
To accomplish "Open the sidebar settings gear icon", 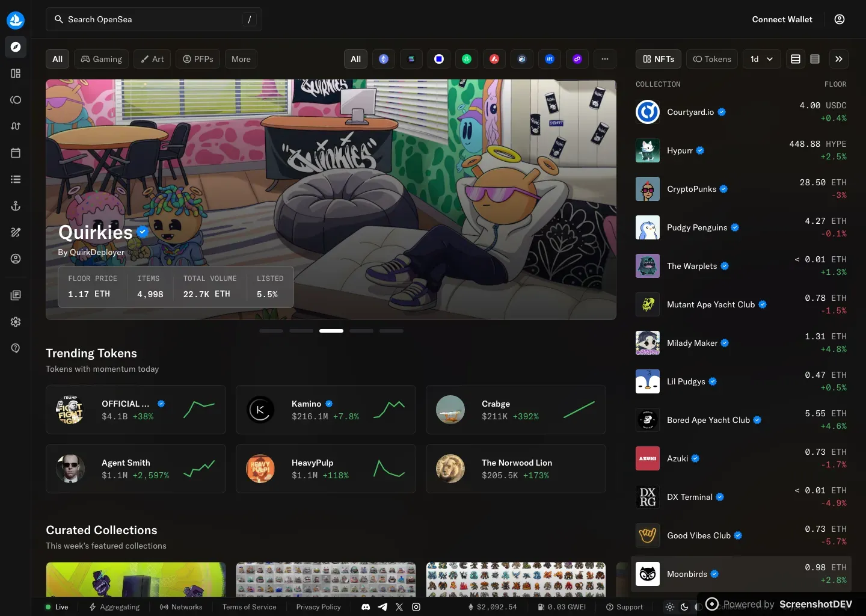I will [x=16, y=322].
